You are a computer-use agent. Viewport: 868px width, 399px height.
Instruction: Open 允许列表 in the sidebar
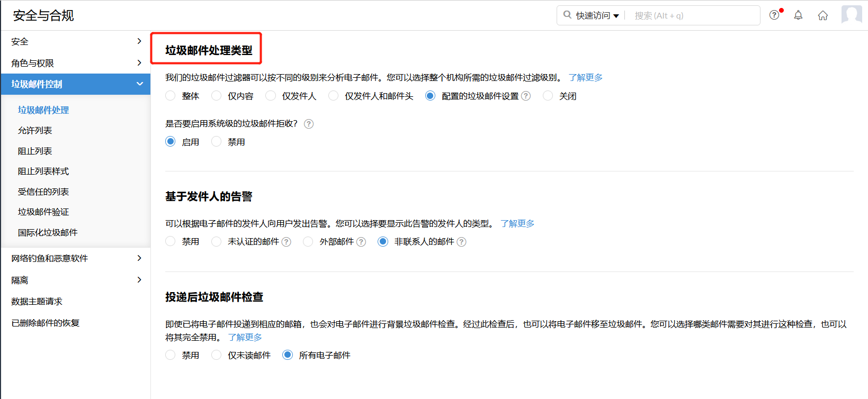(x=35, y=131)
